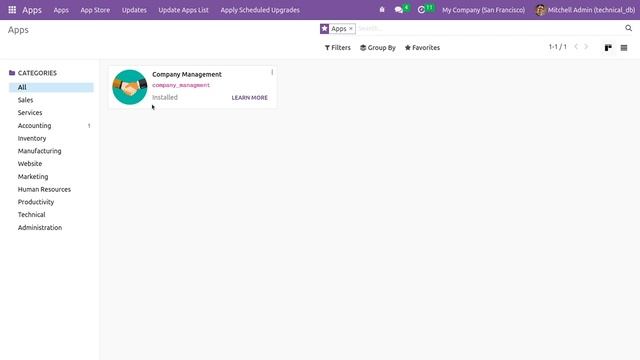Click Apply Scheduled Upgrades menu
This screenshot has width=640, height=360.
point(260,10)
